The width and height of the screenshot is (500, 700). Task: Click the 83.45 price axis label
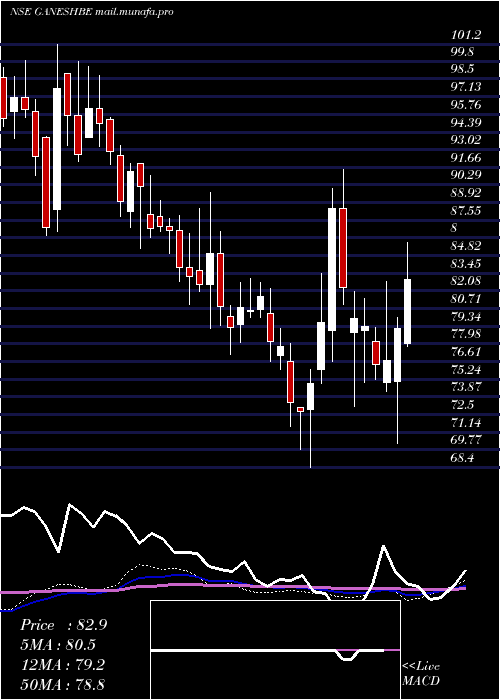tap(466, 264)
